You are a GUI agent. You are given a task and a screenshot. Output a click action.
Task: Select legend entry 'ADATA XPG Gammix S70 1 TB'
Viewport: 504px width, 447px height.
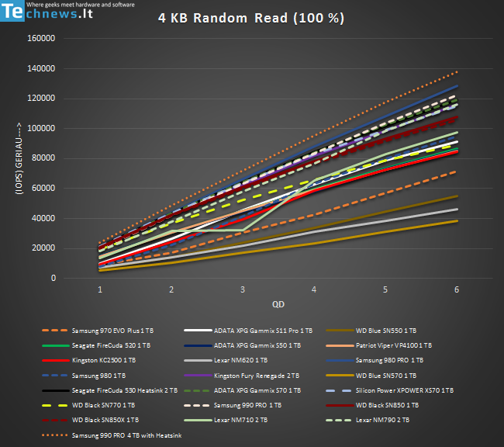click(243, 390)
